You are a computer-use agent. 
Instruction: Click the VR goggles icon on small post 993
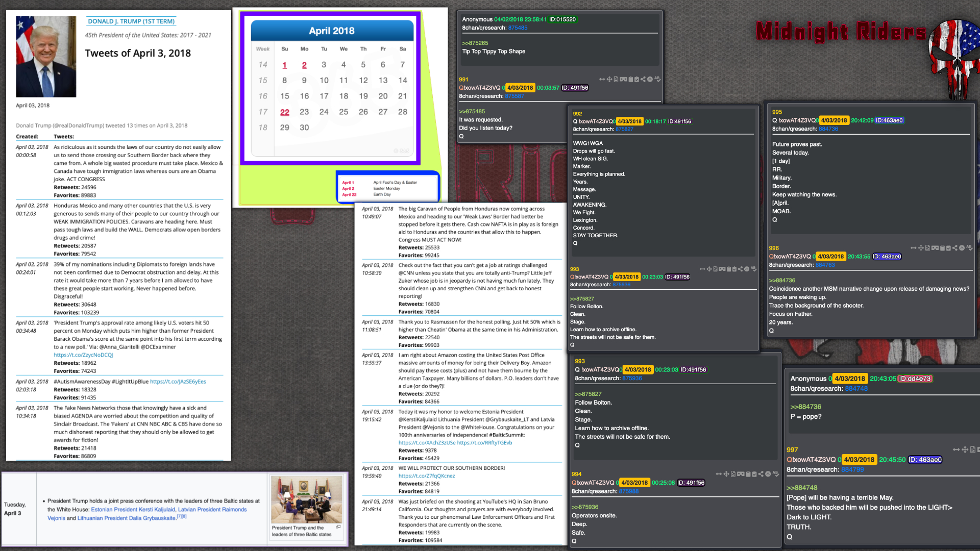pos(722,269)
